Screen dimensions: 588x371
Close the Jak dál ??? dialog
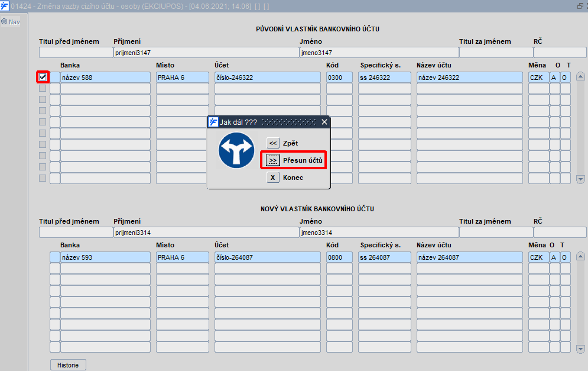(324, 122)
